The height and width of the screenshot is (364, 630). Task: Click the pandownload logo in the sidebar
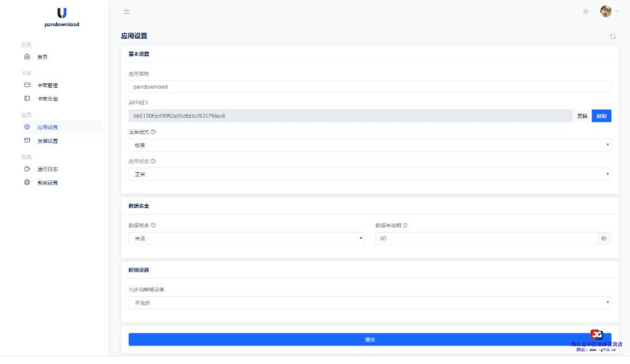62,17
